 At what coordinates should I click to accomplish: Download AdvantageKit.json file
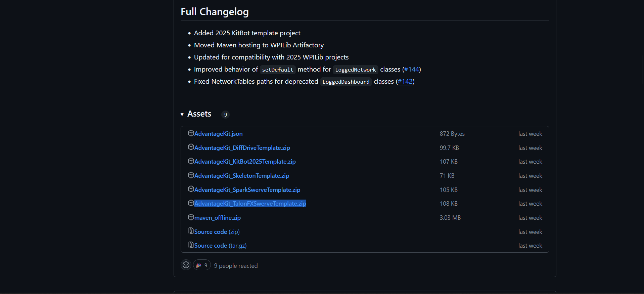click(x=219, y=134)
